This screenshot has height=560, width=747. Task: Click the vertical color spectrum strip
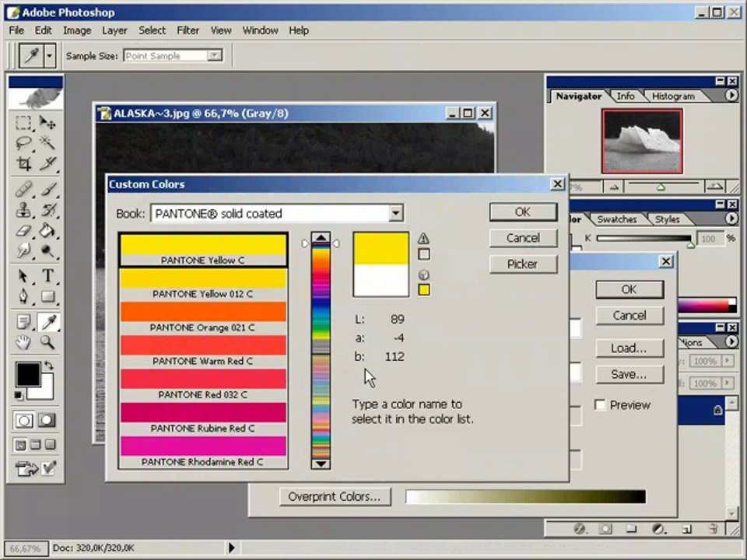point(321,351)
